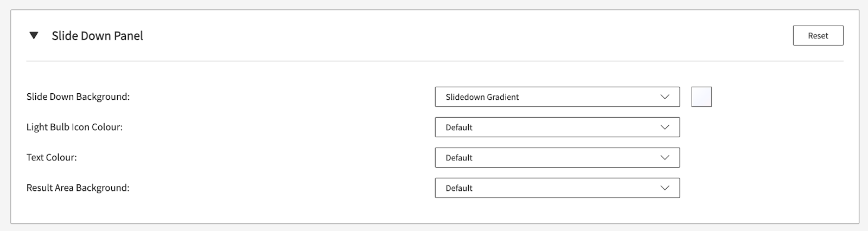
Task: Click chevron arrow of Light Bulb Icon Colour
Action: 665,127
